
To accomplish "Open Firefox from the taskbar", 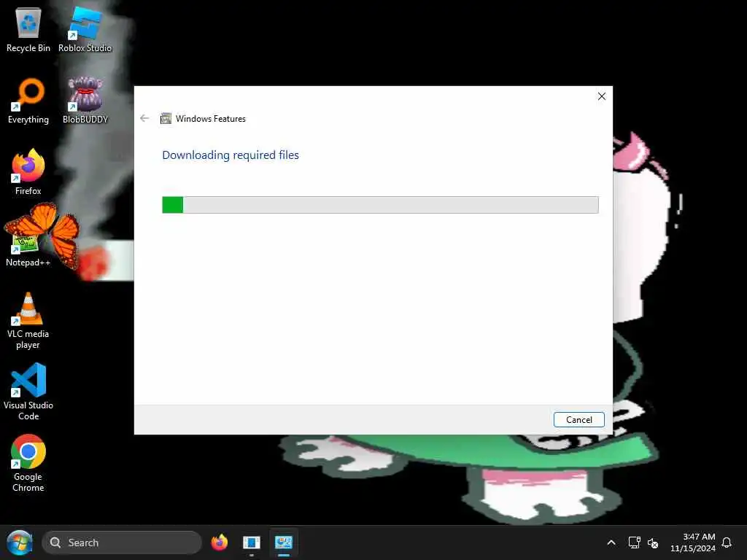I will (219, 542).
